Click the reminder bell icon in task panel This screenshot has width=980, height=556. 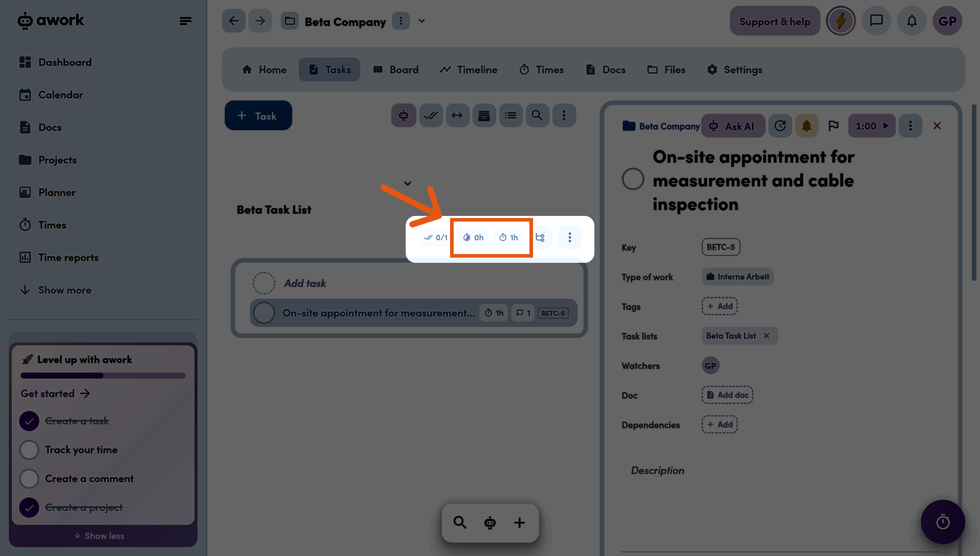point(806,126)
